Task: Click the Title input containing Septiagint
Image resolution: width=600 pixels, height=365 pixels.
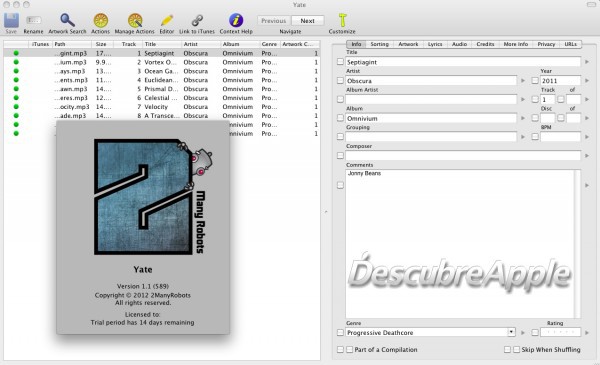Action: click(x=463, y=62)
